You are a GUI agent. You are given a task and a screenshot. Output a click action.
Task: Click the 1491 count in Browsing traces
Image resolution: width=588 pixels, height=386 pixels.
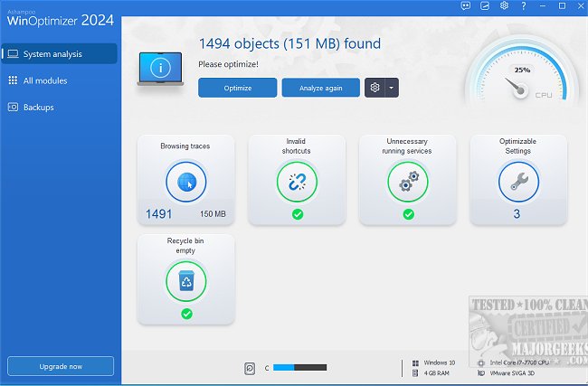[158, 214]
